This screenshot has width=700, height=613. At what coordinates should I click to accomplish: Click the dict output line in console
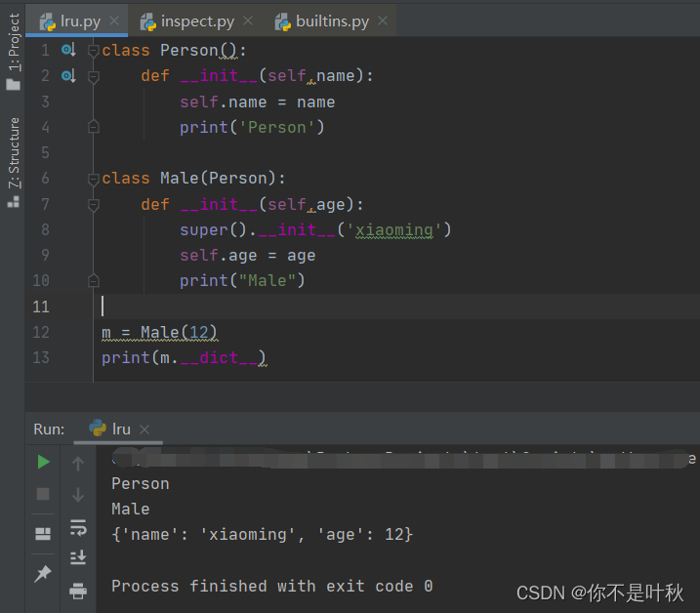pos(263,534)
